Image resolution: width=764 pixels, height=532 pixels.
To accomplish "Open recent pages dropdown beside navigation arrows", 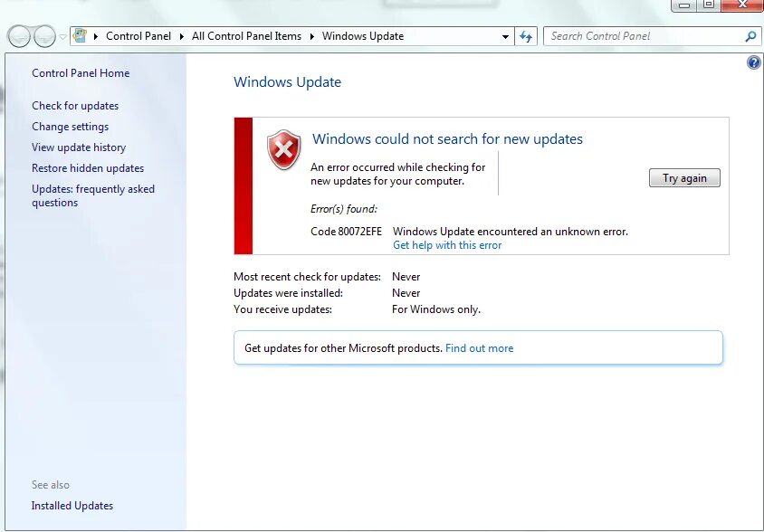I will pyautogui.click(x=62, y=36).
